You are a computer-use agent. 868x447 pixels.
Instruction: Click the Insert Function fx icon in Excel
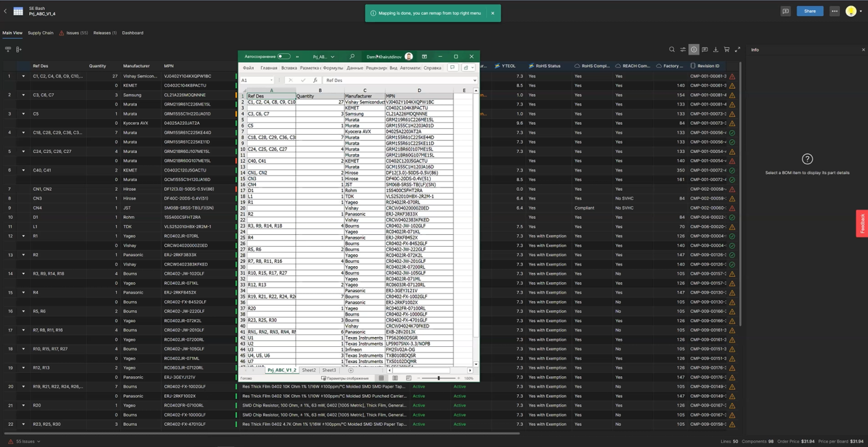[315, 79]
